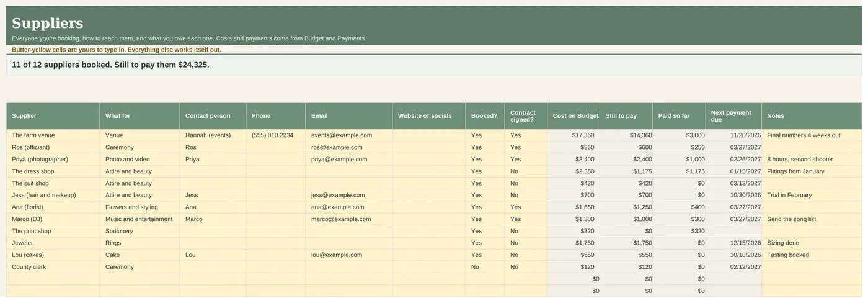Select the 'Booked?' column header
Viewport: 868px width, 303px height.
click(485, 116)
